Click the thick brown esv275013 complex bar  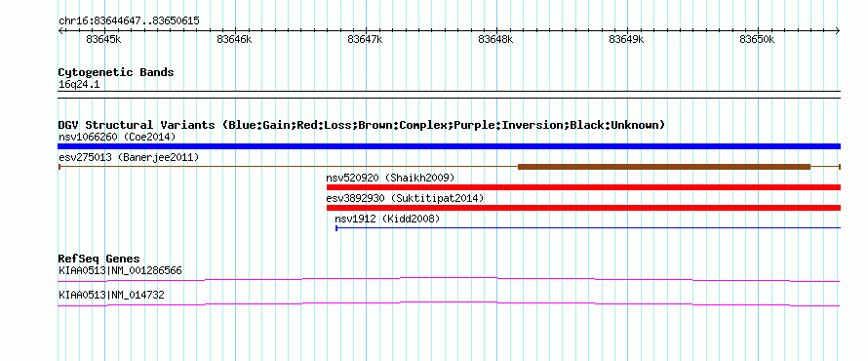tap(664, 167)
